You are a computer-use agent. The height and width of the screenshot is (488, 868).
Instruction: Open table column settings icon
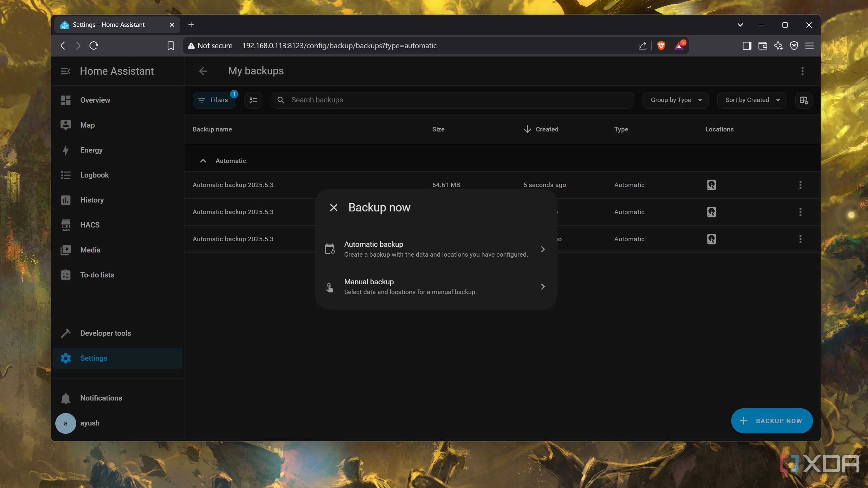pyautogui.click(x=804, y=100)
